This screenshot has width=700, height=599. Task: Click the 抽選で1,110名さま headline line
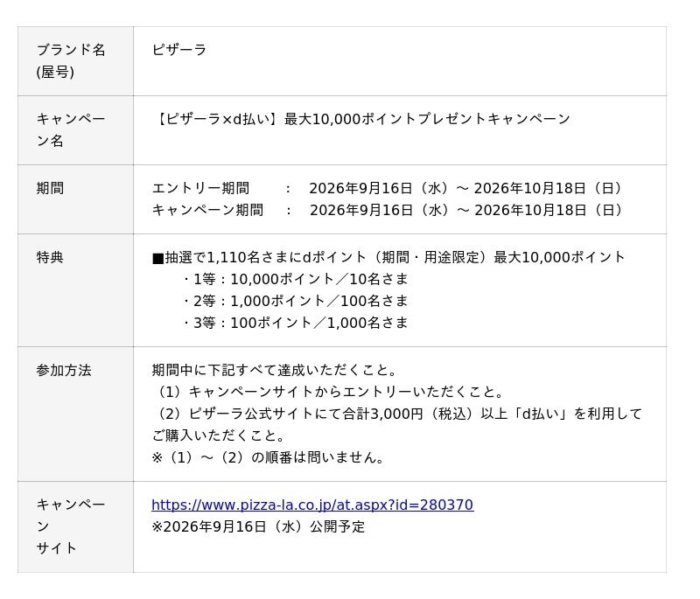[388, 257]
